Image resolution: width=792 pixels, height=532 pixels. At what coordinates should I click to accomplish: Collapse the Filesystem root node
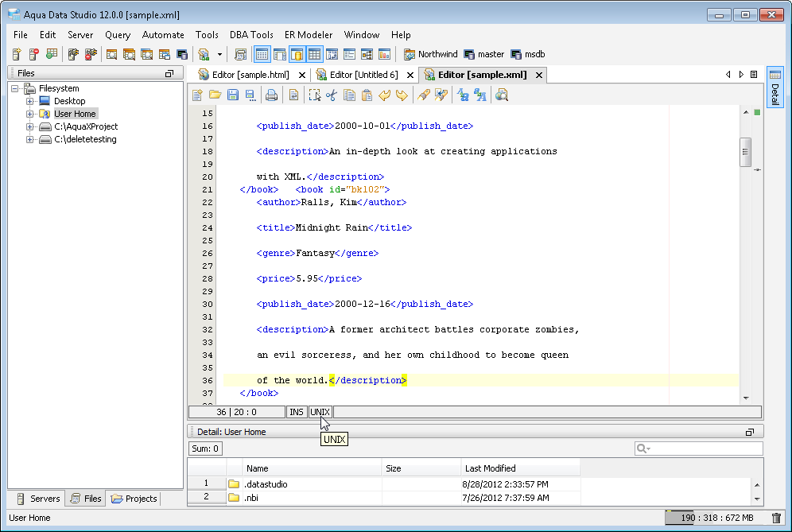click(16, 88)
